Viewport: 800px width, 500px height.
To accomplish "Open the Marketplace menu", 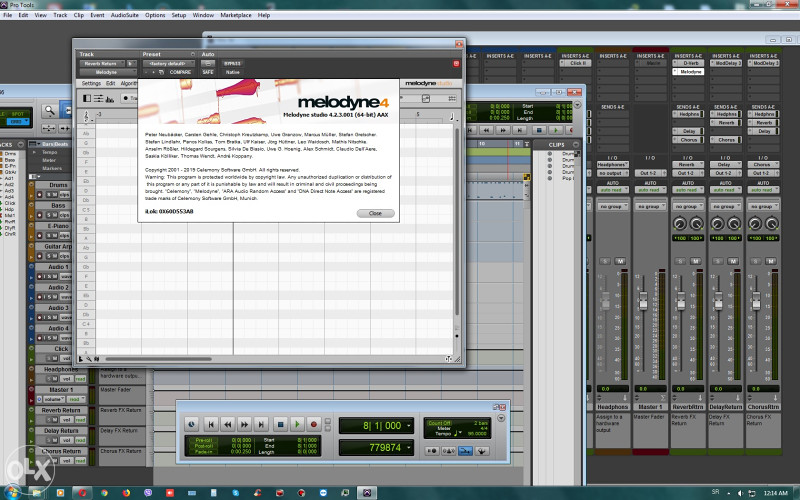I will (236, 15).
